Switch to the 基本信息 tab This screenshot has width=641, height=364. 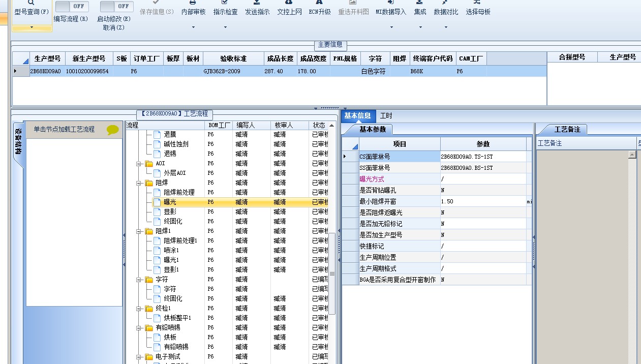coord(357,116)
